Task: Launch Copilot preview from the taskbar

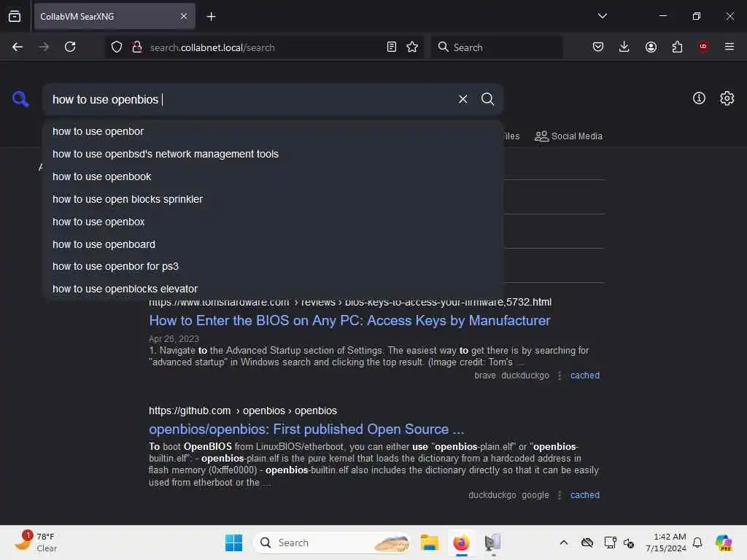Action: click(x=724, y=542)
